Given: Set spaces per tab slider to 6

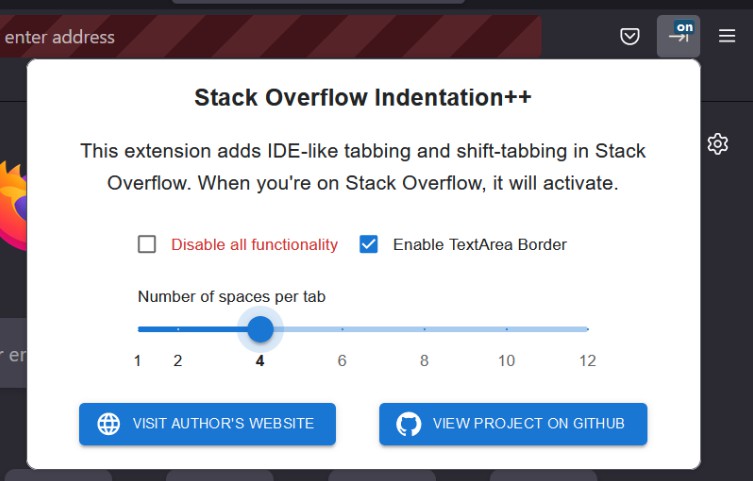Looking at the screenshot, I should (x=342, y=328).
